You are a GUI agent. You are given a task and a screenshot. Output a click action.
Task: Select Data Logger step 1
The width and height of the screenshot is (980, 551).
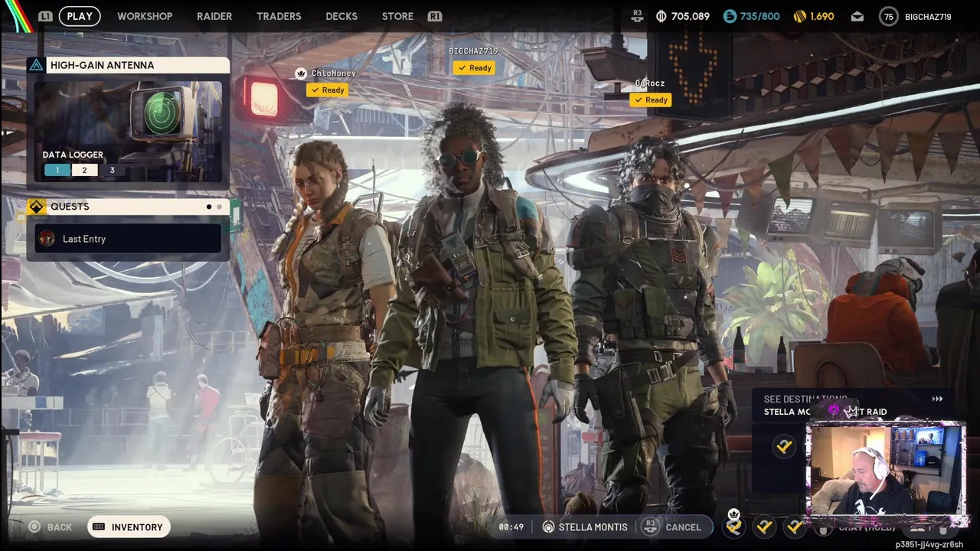pos(57,170)
